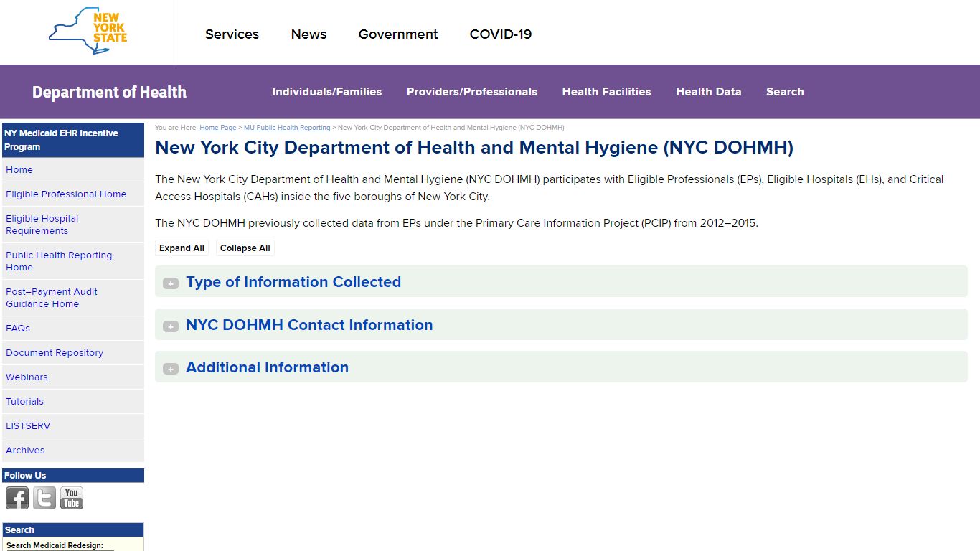Open the News menu item
980x551 pixels.
click(x=308, y=34)
